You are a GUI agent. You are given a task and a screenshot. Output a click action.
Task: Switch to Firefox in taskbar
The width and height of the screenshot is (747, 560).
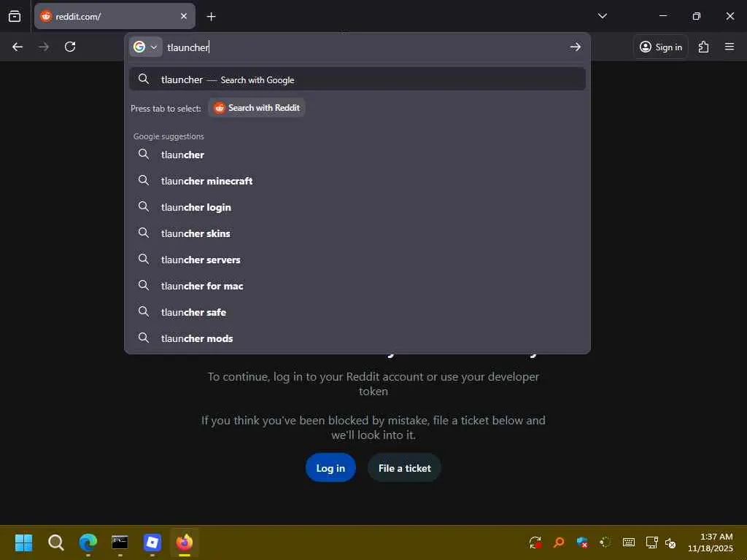185,542
